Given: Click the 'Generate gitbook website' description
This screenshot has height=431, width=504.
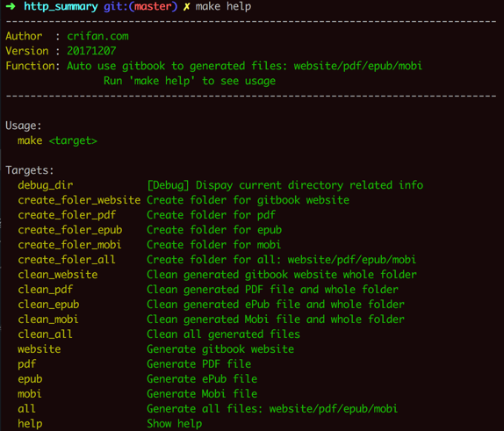Looking at the screenshot, I should click(x=220, y=349).
